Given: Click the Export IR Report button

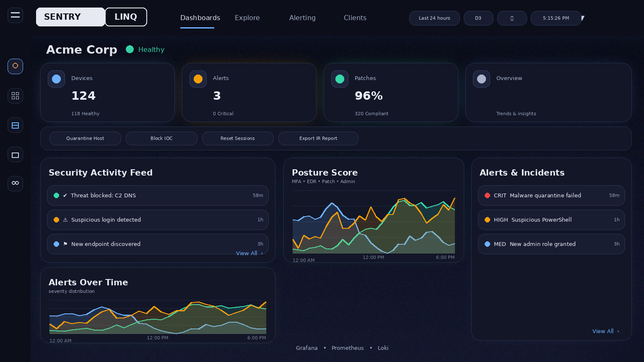Looking at the screenshot, I should tap(318, 138).
